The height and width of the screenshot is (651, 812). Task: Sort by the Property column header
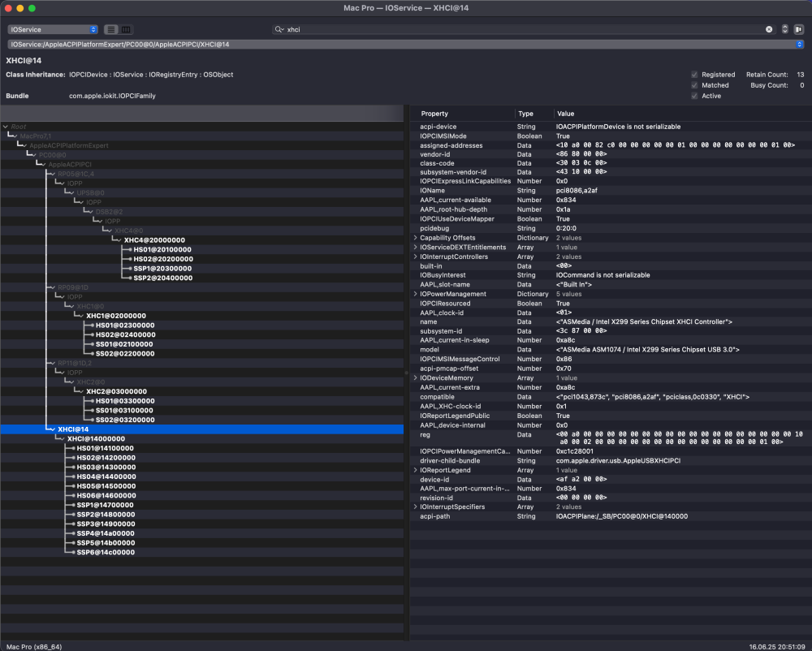click(x=464, y=114)
